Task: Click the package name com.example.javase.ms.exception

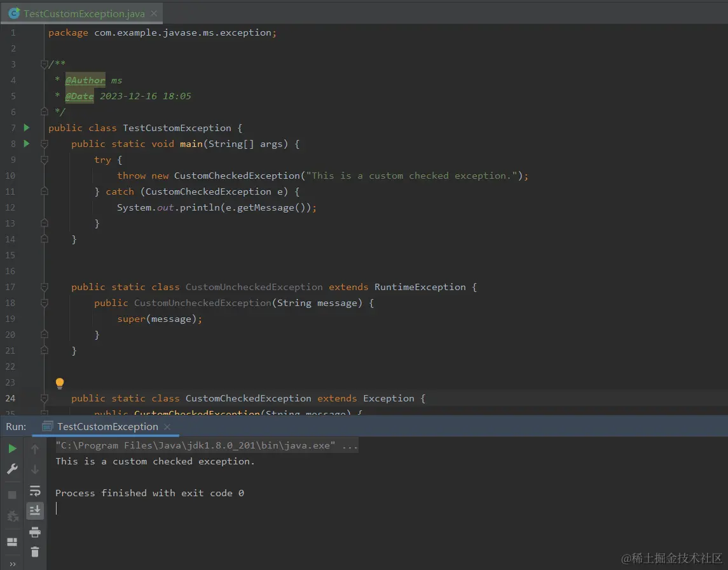Action: click(x=182, y=32)
